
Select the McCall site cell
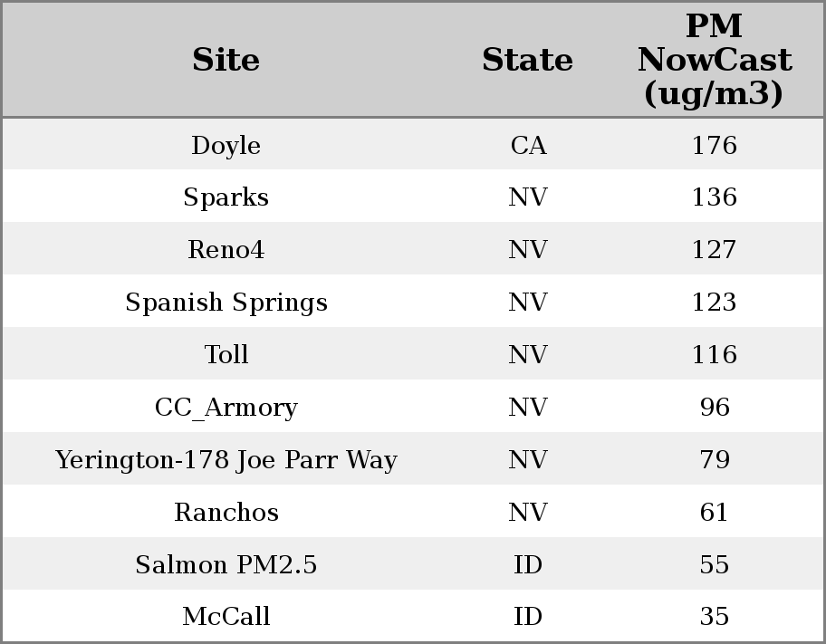[x=226, y=617]
